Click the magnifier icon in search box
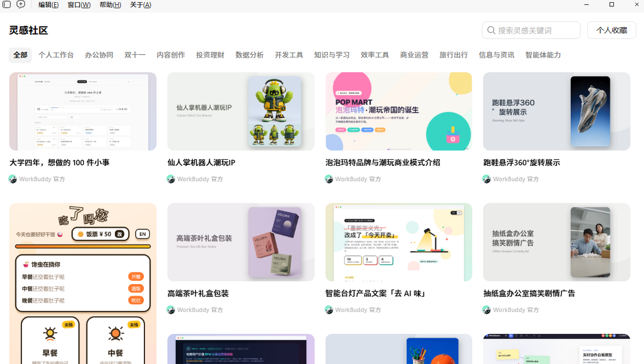 coord(491,31)
